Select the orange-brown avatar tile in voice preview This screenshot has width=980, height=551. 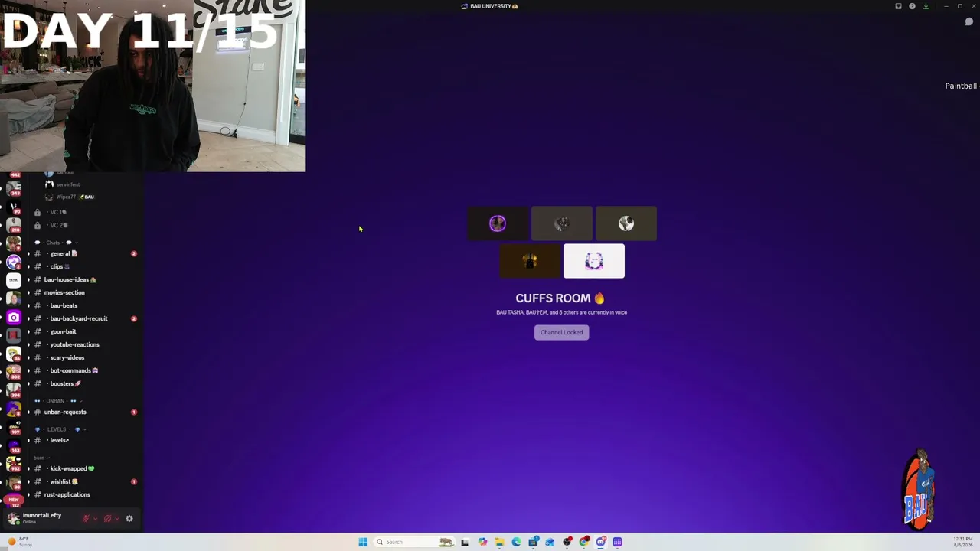(530, 261)
